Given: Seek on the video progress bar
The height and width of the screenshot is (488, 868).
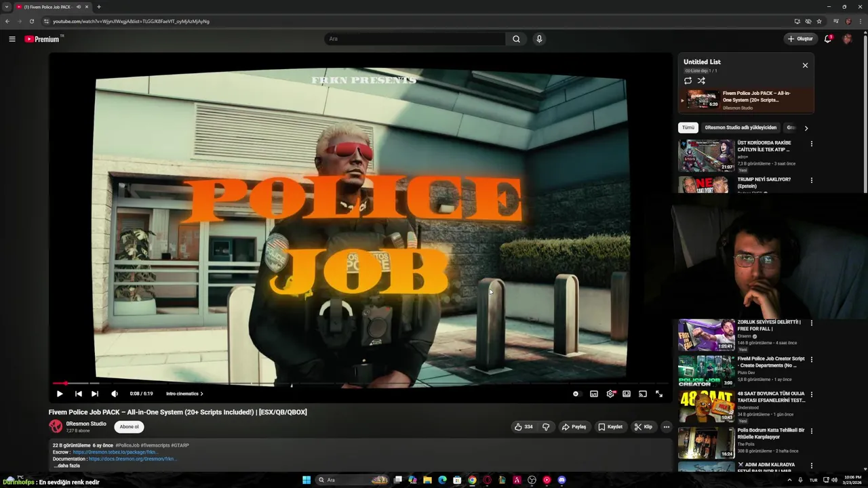Looking at the screenshot, I should [x=360, y=384].
